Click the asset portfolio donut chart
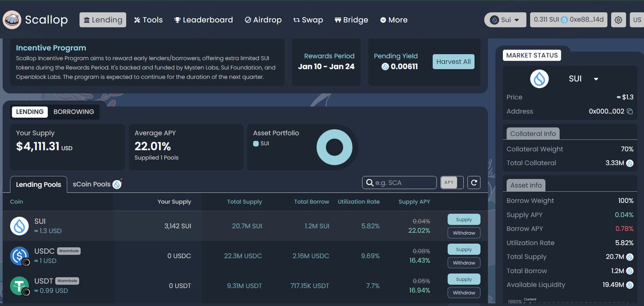 (x=334, y=147)
